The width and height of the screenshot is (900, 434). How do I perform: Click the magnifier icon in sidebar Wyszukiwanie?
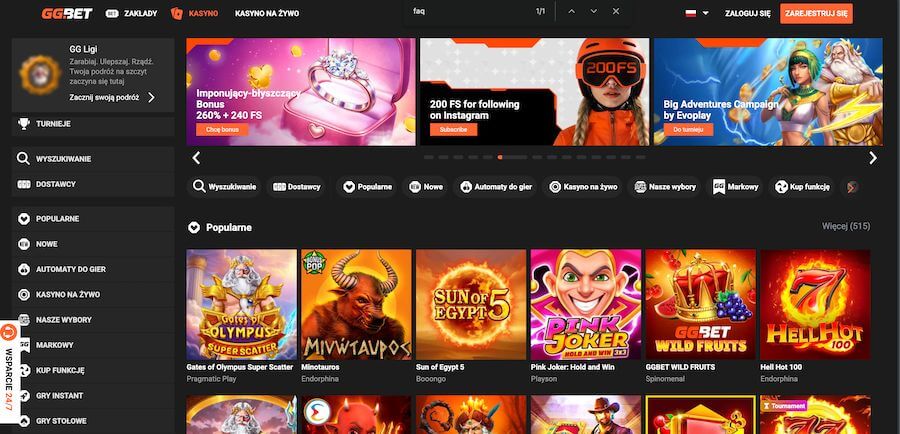[x=24, y=158]
